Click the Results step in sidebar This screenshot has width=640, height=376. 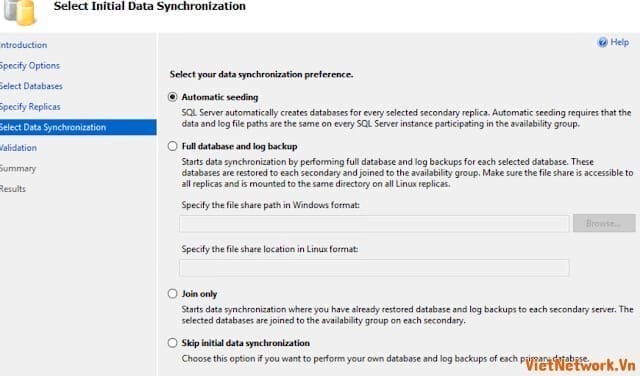pyautogui.click(x=13, y=189)
